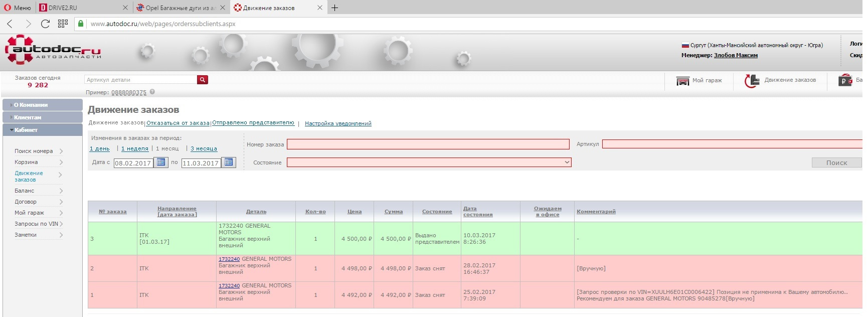
Task: Select the 3 месяца period
Action: [204, 148]
